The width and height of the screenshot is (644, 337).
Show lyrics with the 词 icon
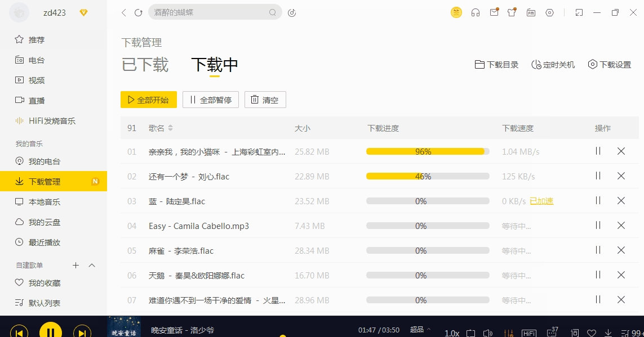click(x=575, y=333)
